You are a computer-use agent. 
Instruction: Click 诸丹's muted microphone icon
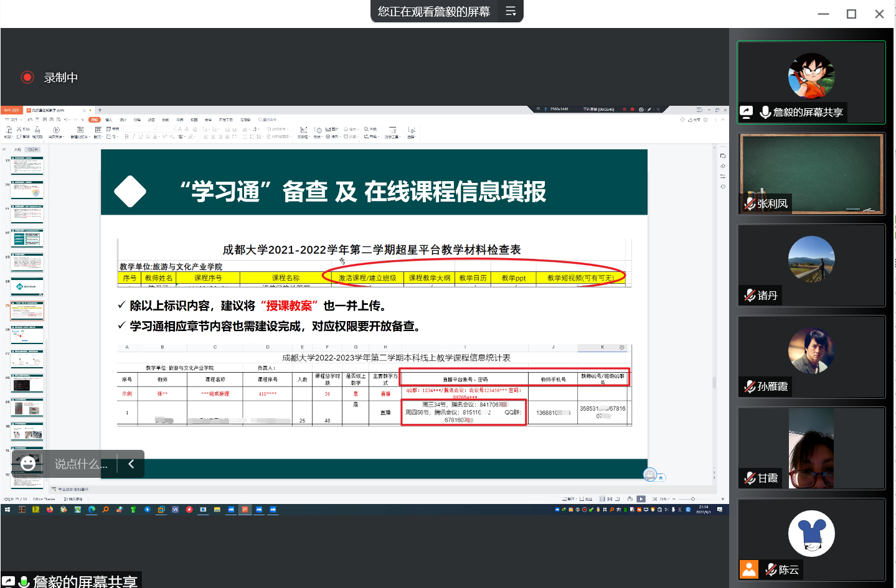coord(749,296)
